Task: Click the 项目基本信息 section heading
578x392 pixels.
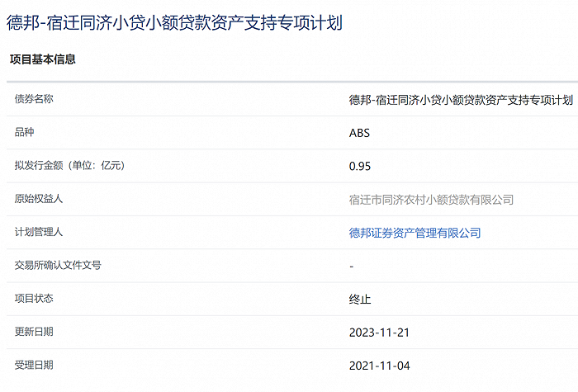Action: (43, 59)
